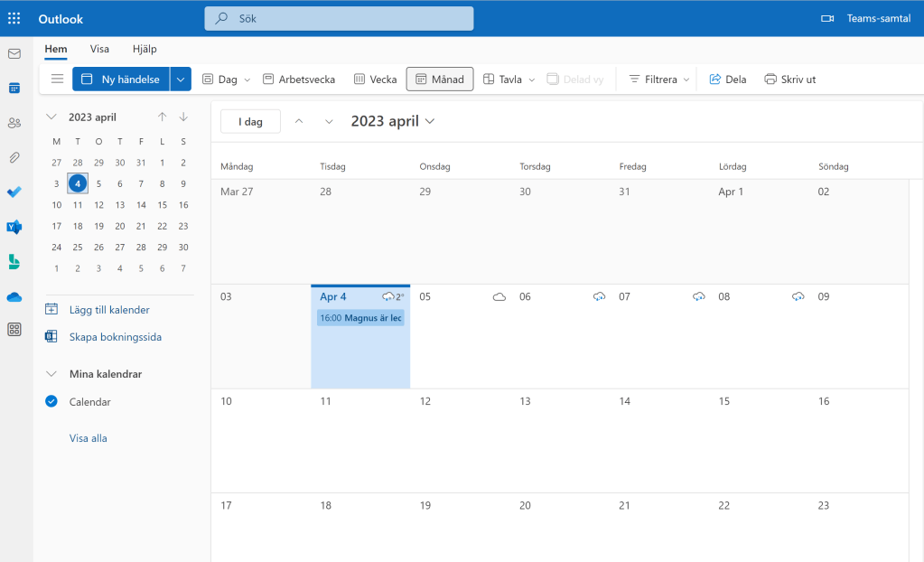Expand the Ny händelse dropdown arrow

(181, 80)
